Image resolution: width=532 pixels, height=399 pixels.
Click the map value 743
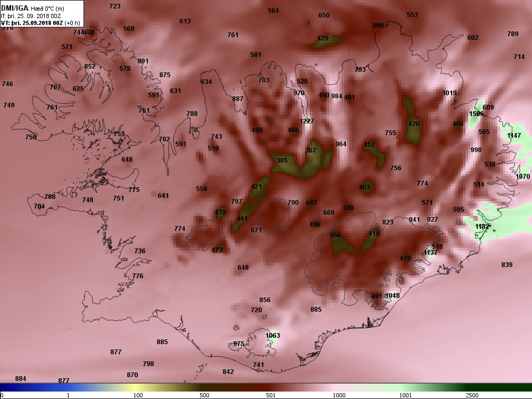(x=216, y=136)
